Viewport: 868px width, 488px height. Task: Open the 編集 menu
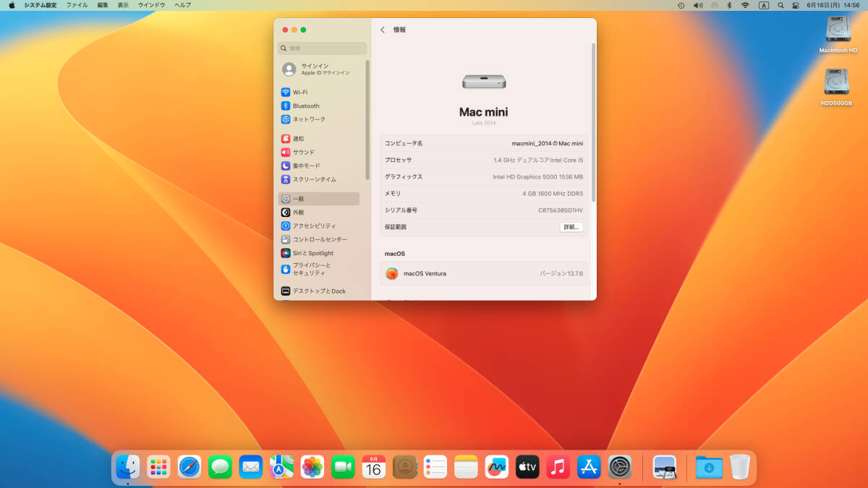[103, 5]
